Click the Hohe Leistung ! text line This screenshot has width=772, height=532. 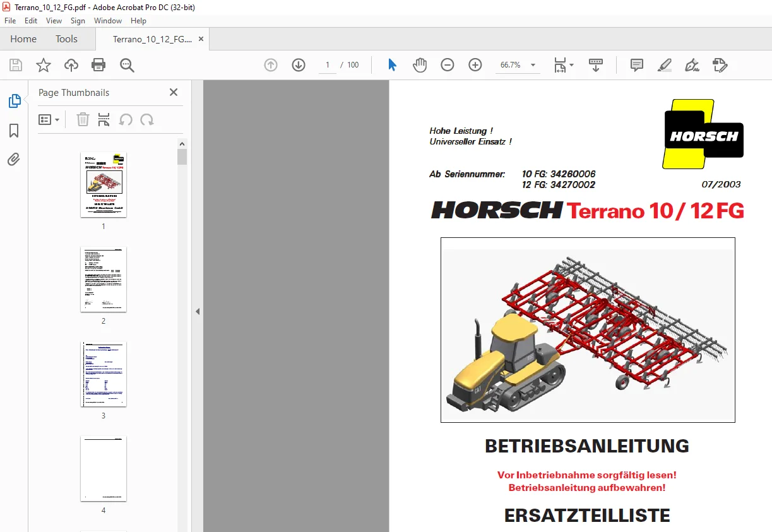click(x=461, y=131)
